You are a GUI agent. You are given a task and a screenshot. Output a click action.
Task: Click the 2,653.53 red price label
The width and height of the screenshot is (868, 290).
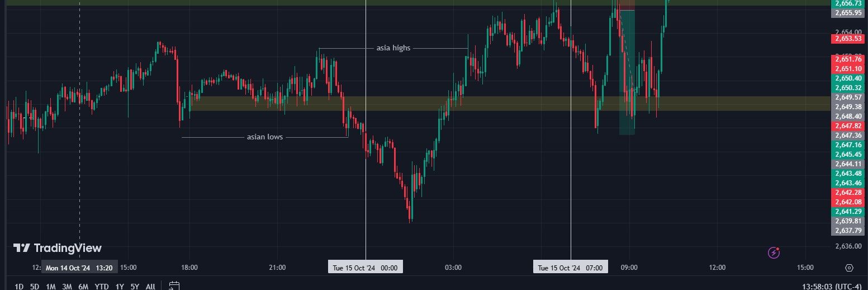(x=848, y=39)
